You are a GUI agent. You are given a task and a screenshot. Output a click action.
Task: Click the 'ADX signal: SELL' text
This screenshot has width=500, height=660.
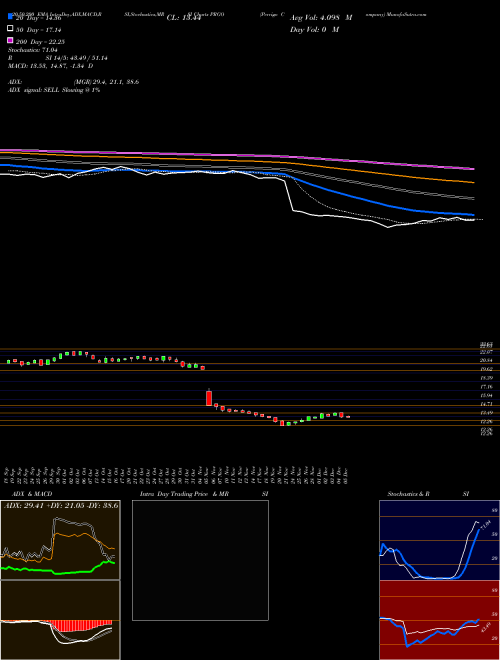(54, 90)
